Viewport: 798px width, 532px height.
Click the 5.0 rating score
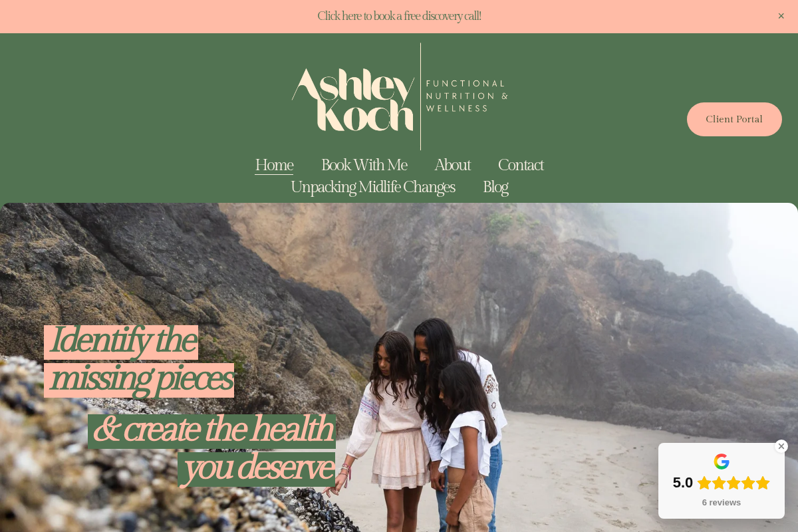(x=683, y=483)
